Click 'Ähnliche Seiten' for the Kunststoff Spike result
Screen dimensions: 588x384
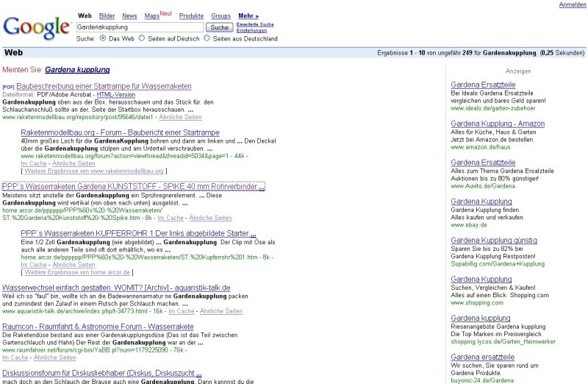pos(210,218)
